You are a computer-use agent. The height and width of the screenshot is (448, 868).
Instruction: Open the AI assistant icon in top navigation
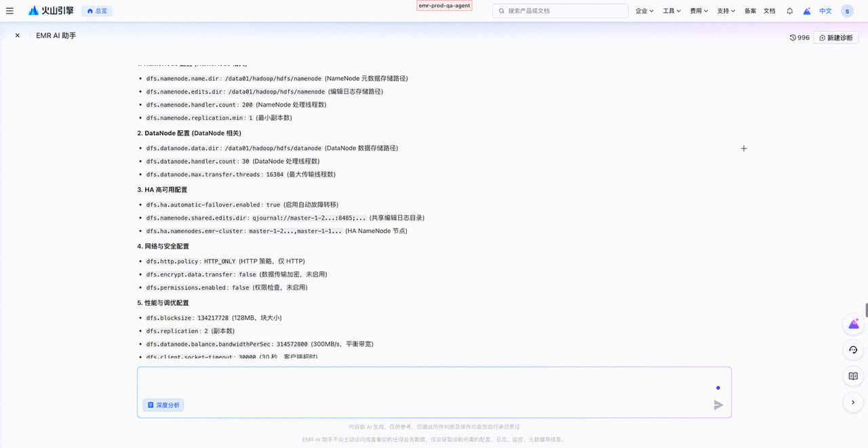tap(807, 11)
